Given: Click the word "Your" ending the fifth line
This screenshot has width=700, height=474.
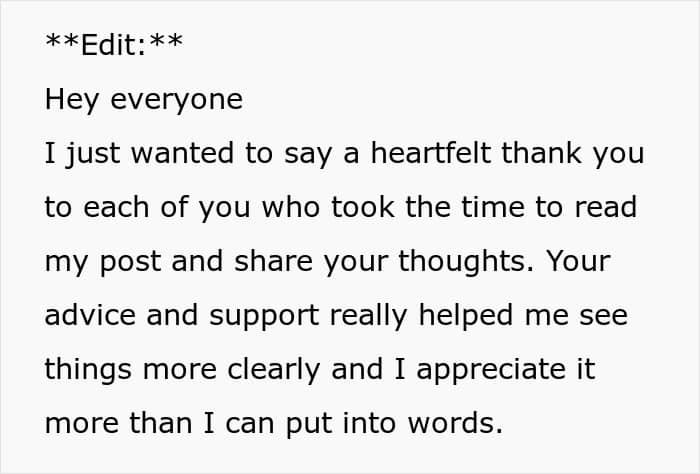Looking at the screenshot, I should pos(579,261).
